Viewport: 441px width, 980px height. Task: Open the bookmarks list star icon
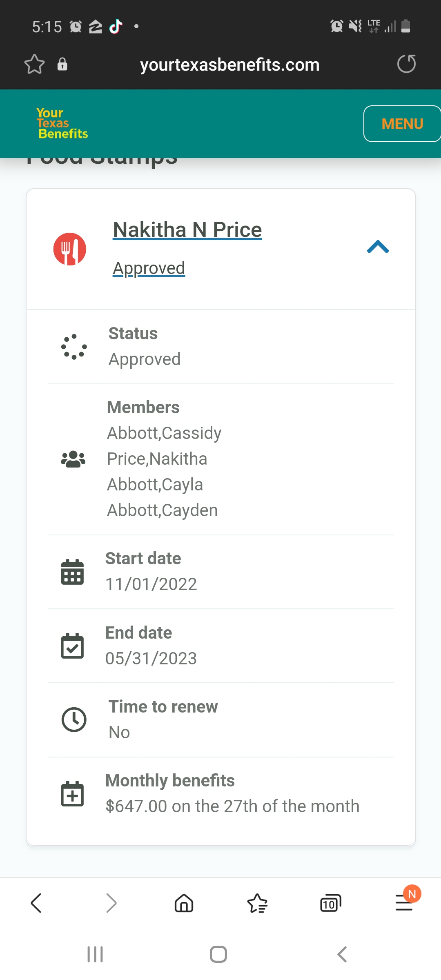(257, 903)
